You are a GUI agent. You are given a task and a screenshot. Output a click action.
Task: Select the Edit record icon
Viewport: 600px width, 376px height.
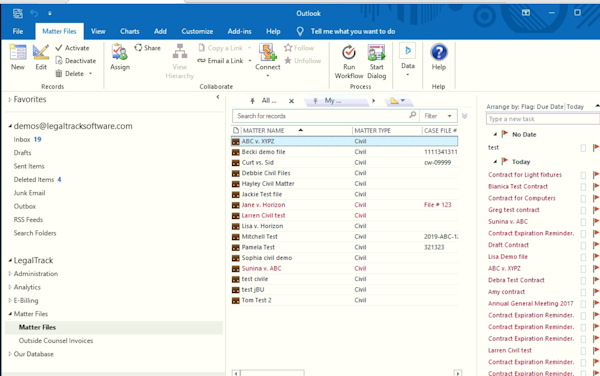point(41,52)
